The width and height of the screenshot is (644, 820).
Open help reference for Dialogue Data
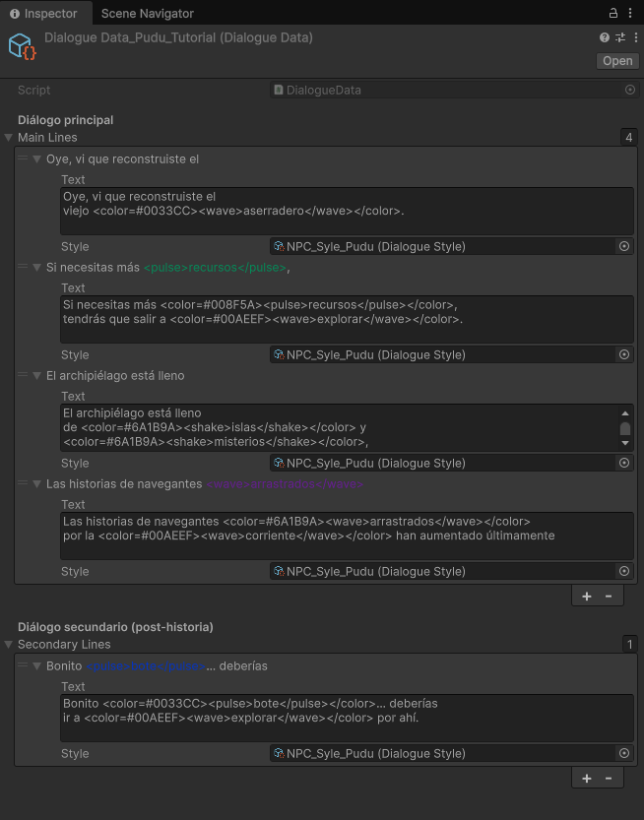[605, 37]
